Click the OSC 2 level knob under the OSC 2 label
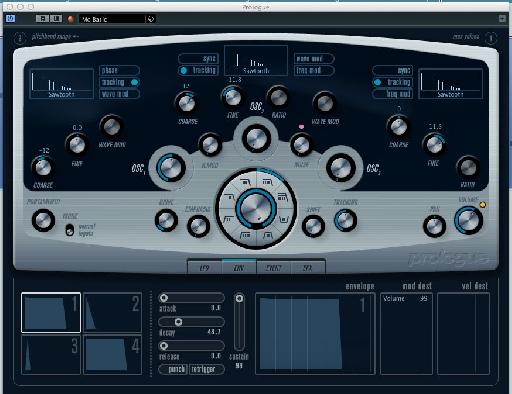Viewport: 512px width, 394px height. pyautogui.click(x=256, y=138)
